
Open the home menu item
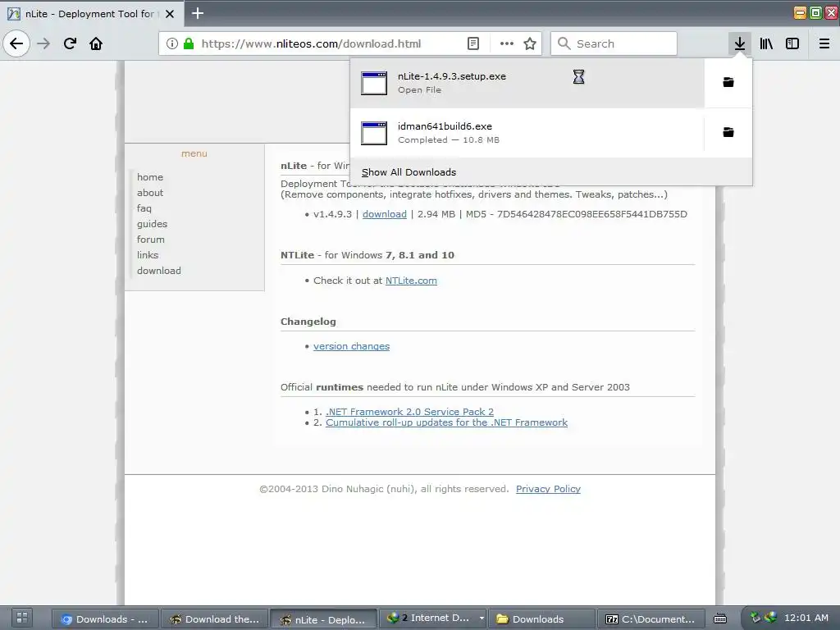click(150, 177)
